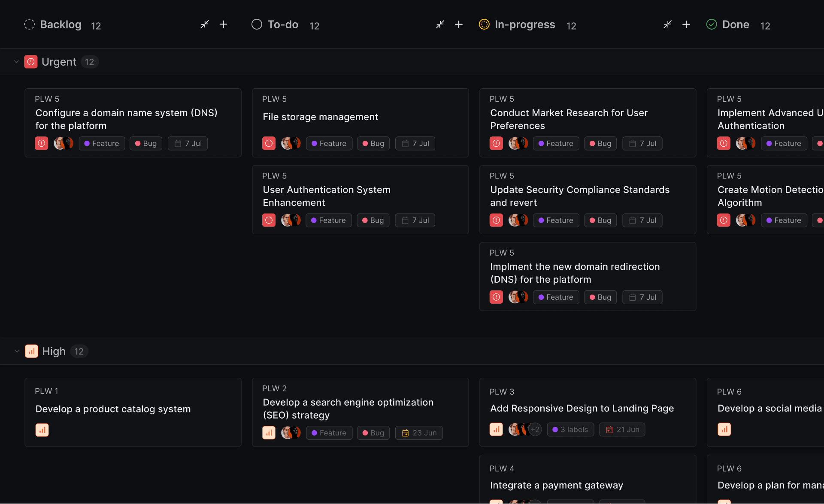This screenshot has width=824, height=504.
Task: Click urgent priority icon on File storage management card
Action: (269, 143)
